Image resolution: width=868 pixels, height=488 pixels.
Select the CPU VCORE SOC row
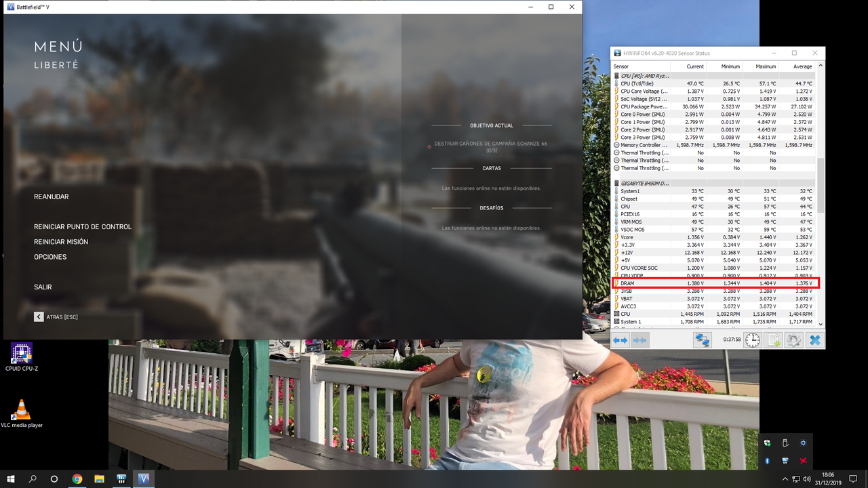click(713, 268)
